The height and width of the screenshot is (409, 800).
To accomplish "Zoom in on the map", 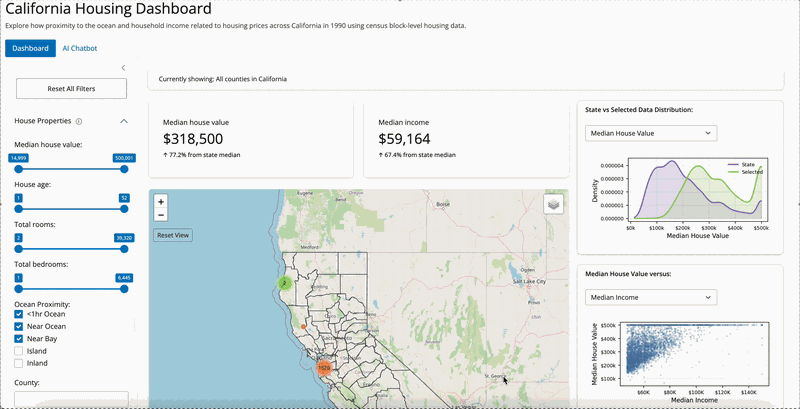I will coord(161,202).
